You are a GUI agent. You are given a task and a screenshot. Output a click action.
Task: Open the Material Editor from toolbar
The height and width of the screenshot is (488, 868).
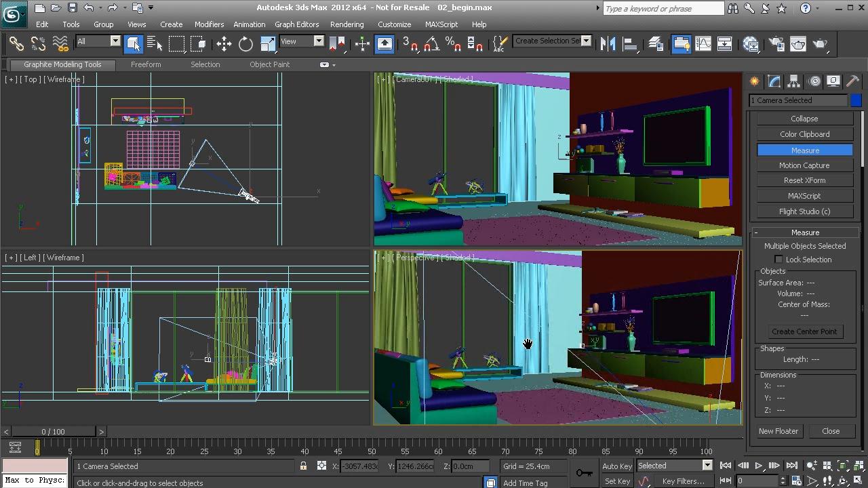pyautogui.click(x=751, y=44)
